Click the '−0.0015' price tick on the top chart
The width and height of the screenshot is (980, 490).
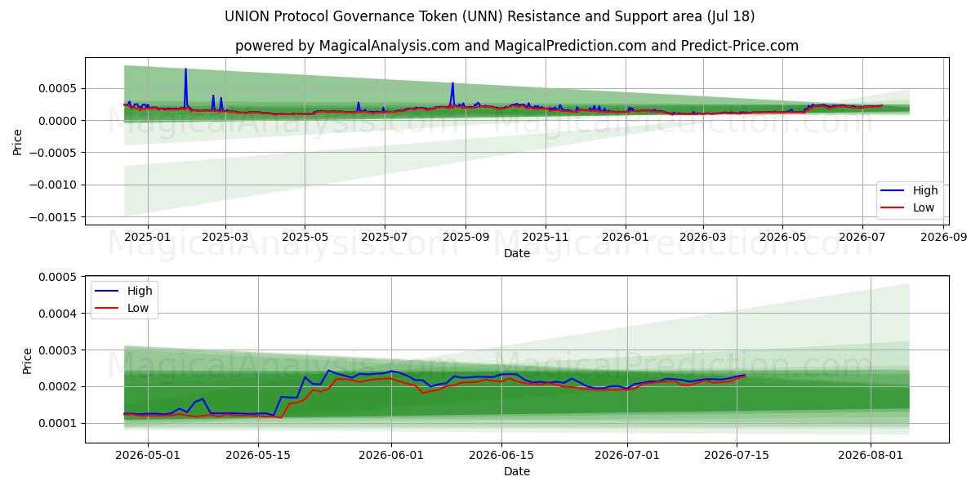point(55,217)
